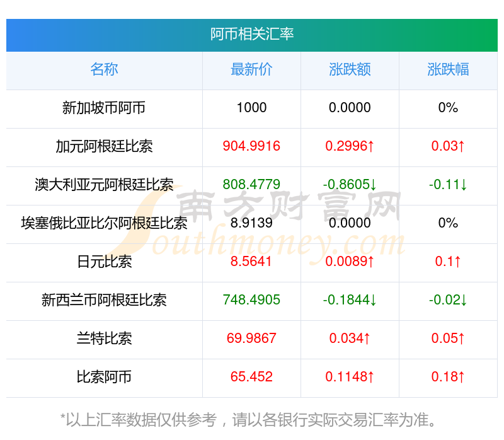504x440 pixels.
Task: Select the 涨跌额 column header
Action: click(350, 69)
